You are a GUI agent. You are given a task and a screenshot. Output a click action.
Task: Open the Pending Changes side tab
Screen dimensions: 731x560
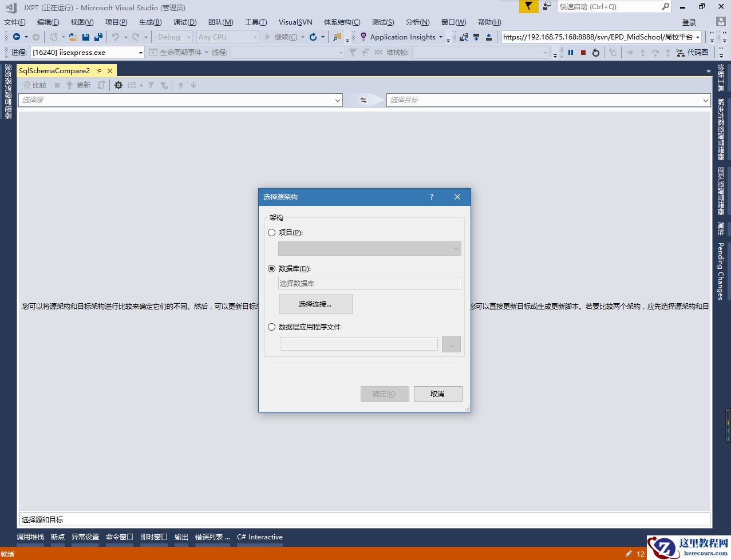[x=721, y=271]
